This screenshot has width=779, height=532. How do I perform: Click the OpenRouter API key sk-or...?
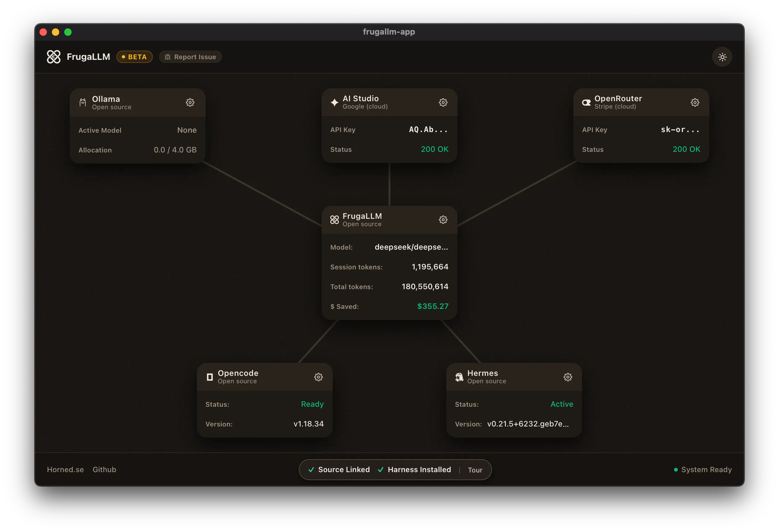coord(681,129)
